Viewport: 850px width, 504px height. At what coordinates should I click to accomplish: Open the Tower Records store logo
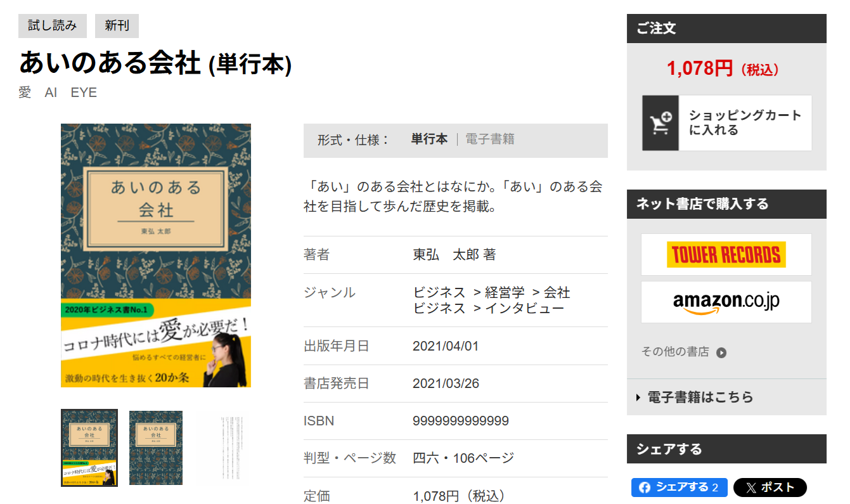click(726, 254)
